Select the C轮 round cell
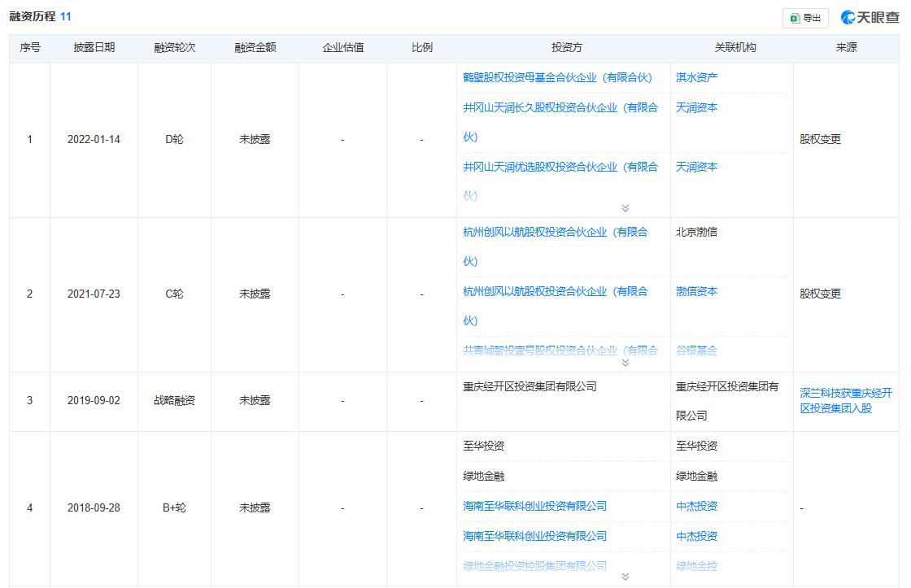The height and width of the screenshot is (588, 911). 174,294
